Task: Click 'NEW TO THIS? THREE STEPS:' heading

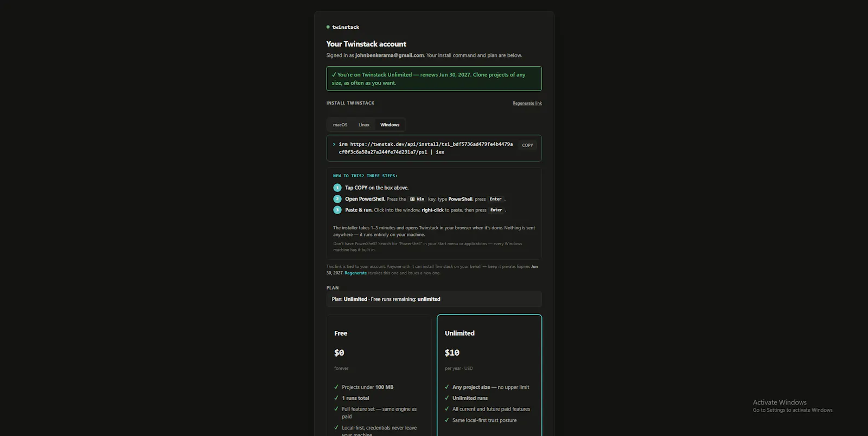Action: tap(365, 176)
